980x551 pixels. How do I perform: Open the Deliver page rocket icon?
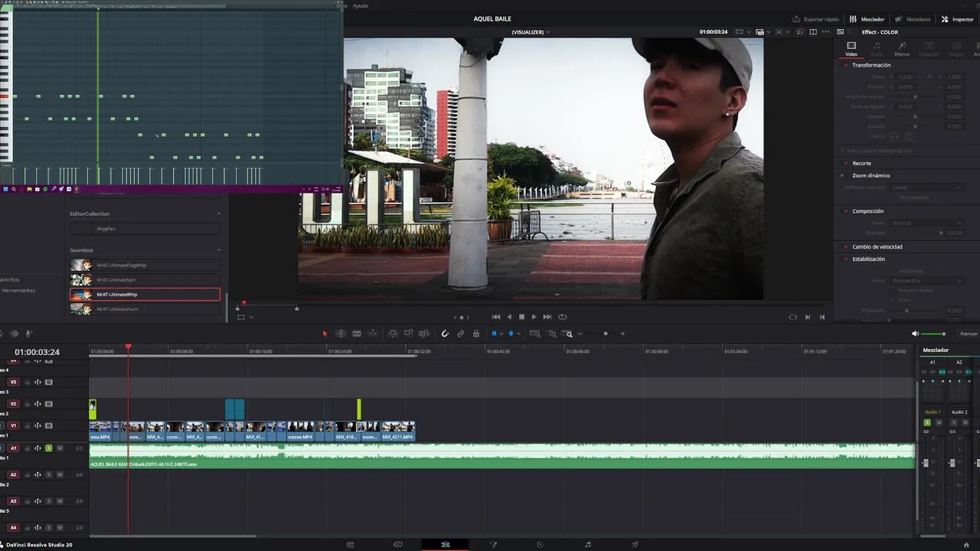pos(635,545)
